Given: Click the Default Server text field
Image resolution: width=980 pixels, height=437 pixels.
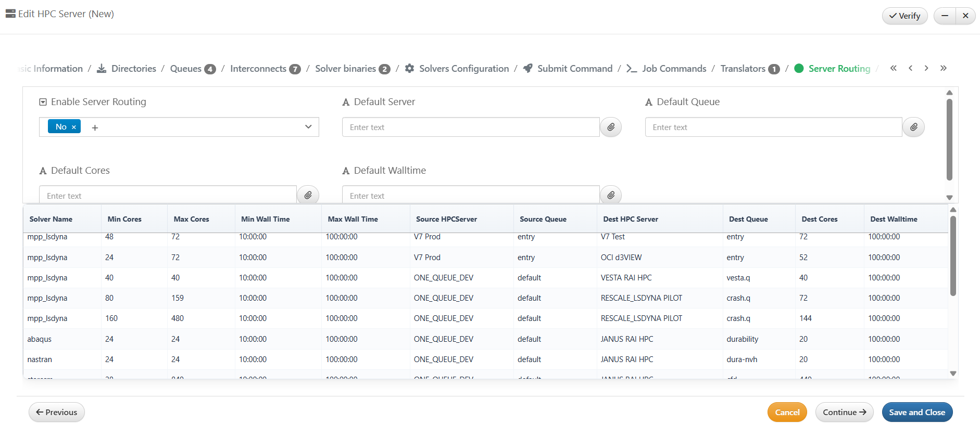Looking at the screenshot, I should (x=470, y=127).
